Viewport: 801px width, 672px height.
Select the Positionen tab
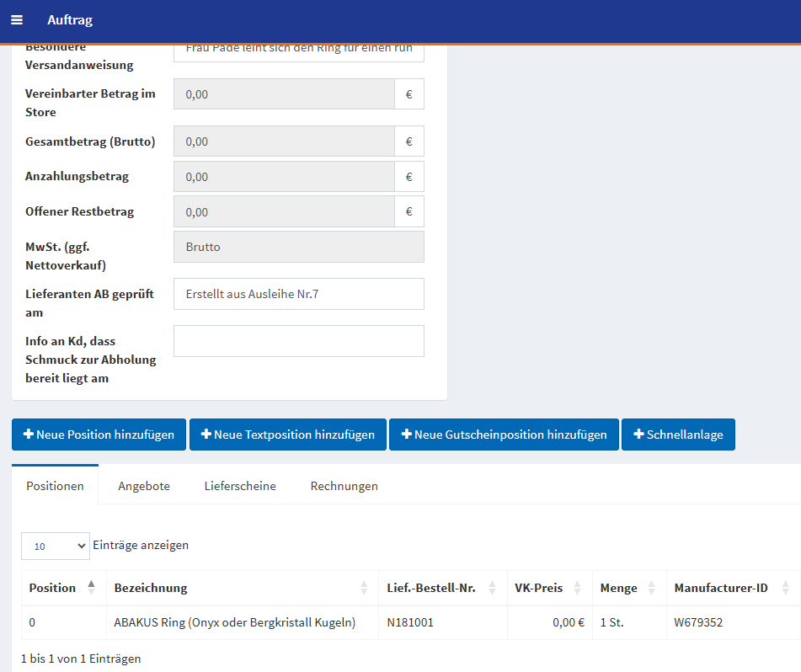[55, 486]
